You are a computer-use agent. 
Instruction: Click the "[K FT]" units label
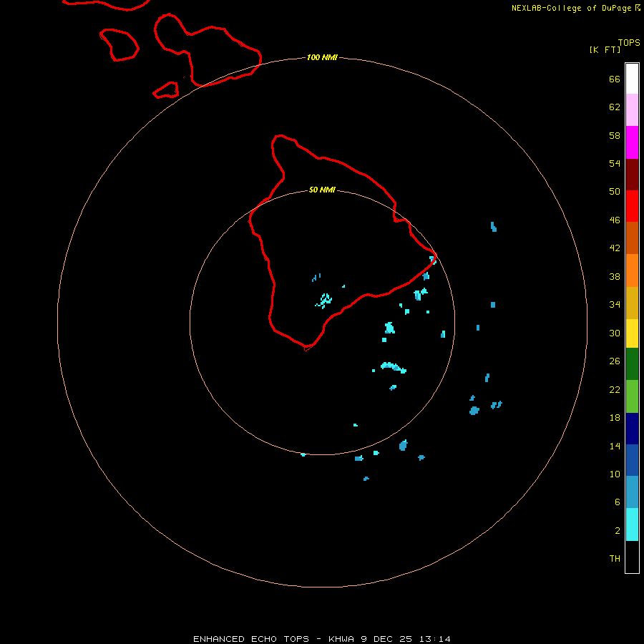(605, 49)
